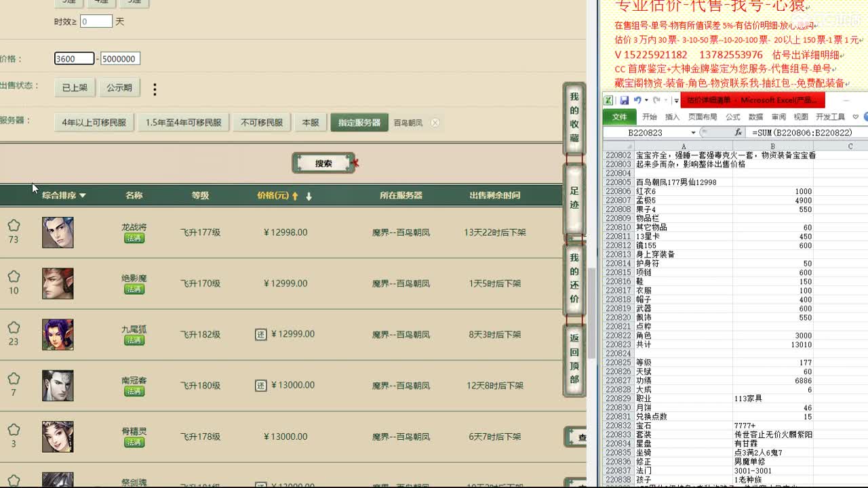
Task: Open 骨精灵 character avatar
Action: tap(58, 436)
